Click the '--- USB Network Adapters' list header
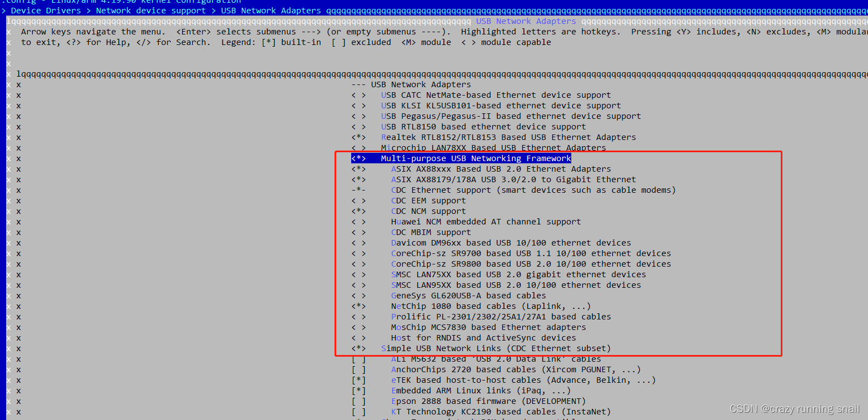This screenshot has height=420, width=868. (x=411, y=84)
